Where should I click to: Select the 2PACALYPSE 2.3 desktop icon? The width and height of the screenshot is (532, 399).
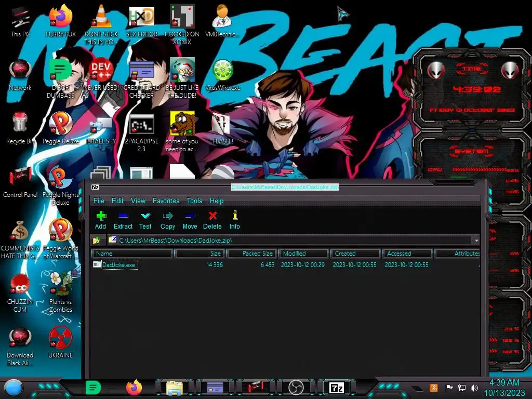click(x=142, y=132)
